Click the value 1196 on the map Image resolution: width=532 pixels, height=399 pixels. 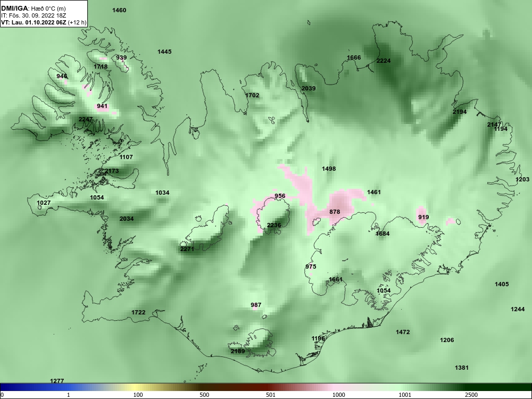pyautogui.click(x=318, y=338)
